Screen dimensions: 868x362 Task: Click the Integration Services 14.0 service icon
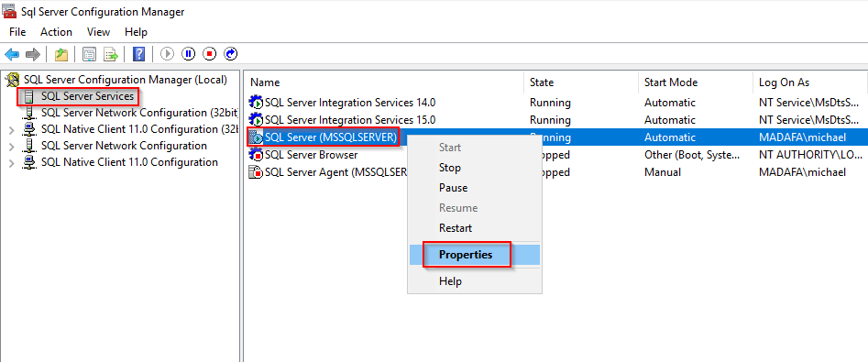pos(256,103)
